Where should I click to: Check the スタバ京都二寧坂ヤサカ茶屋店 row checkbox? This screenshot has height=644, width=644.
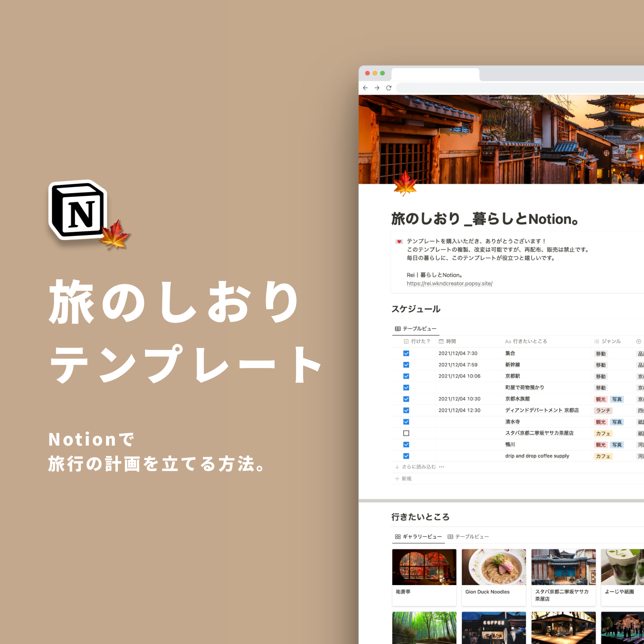click(406, 433)
